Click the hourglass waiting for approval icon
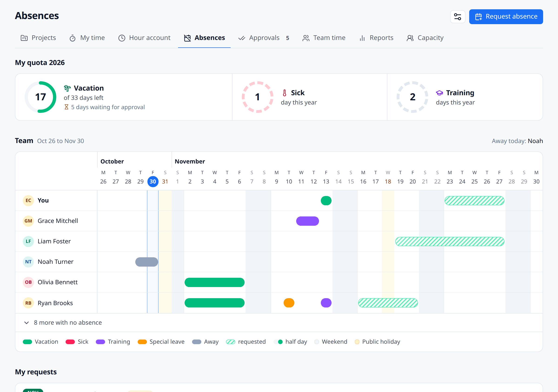 66,107
